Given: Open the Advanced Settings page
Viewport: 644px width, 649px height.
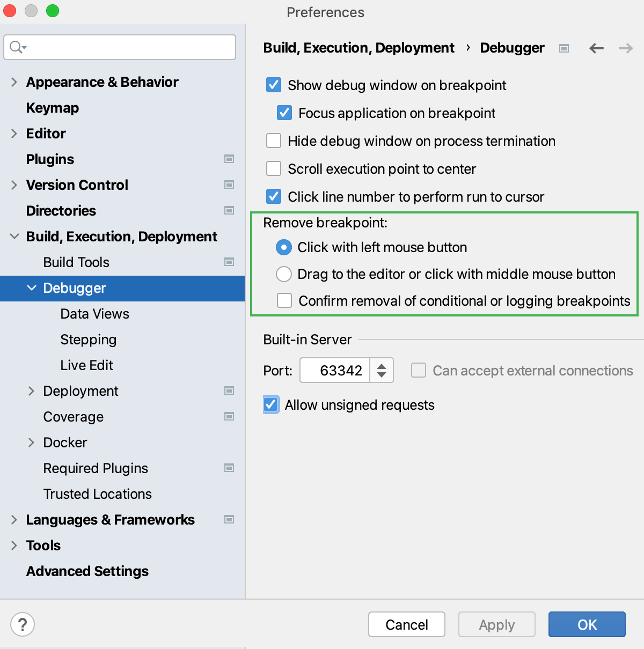Looking at the screenshot, I should [x=87, y=571].
